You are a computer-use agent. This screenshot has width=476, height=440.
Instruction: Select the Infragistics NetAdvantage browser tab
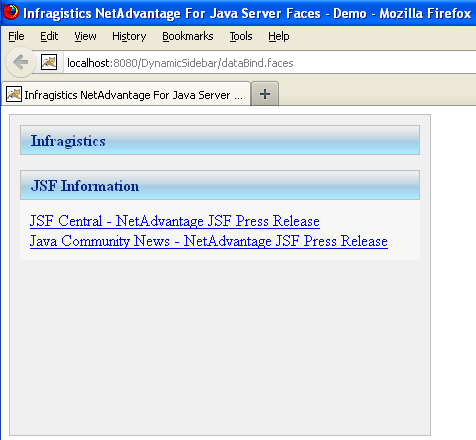[x=126, y=94]
